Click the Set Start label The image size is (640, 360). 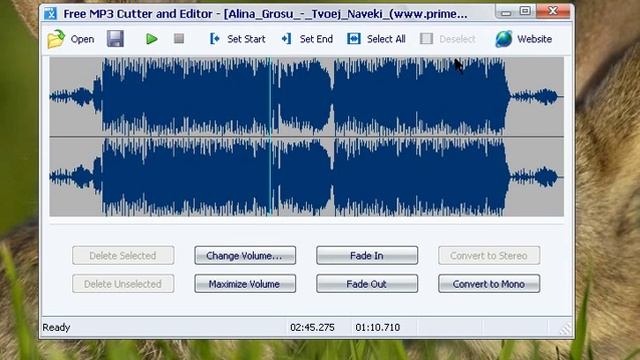point(246,39)
